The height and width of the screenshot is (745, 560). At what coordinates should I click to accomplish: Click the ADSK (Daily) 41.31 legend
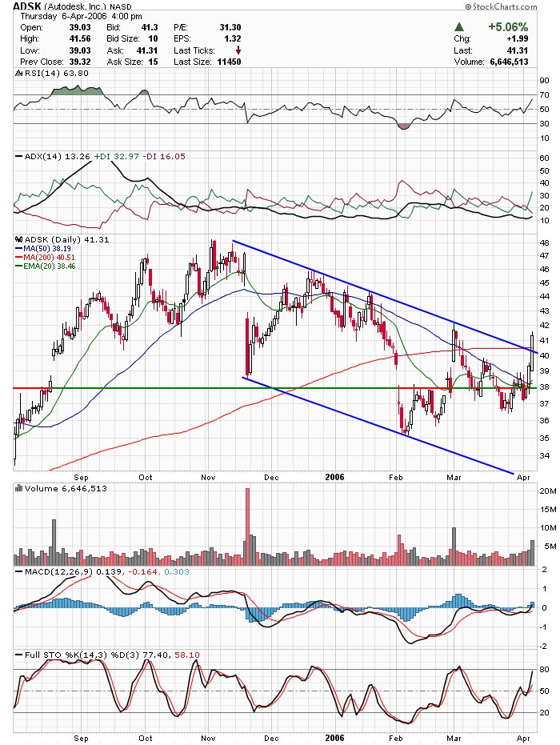point(66,239)
